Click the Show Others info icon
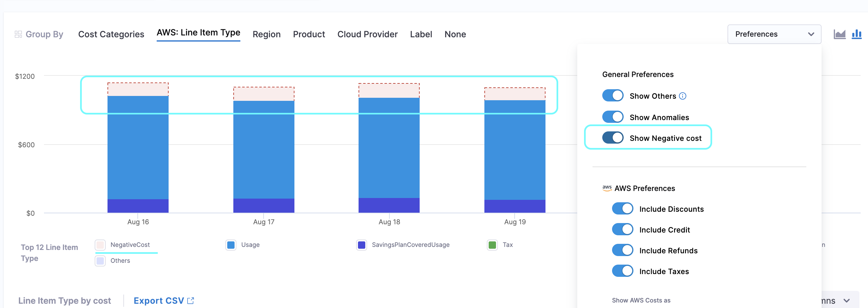 click(683, 96)
